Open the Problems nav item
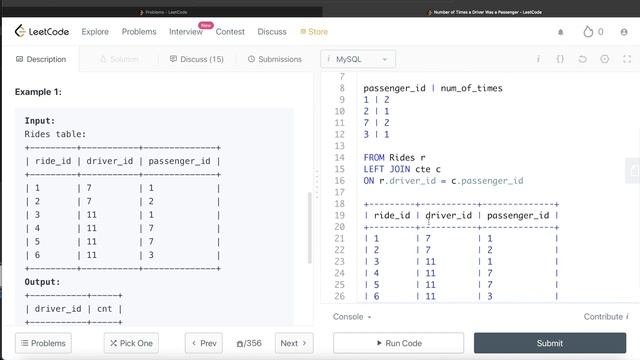This screenshot has height=360, width=640. pyautogui.click(x=139, y=31)
